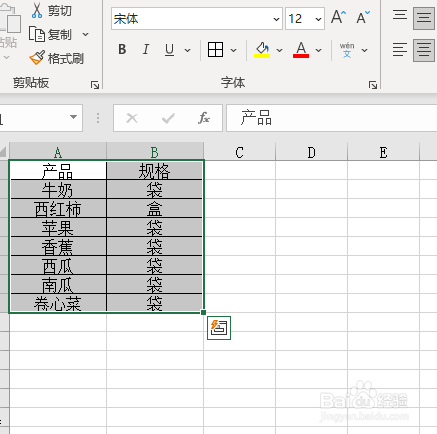Open Insert Function fx button
This screenshot has height=434, width=437.
[x=204, y=118]
